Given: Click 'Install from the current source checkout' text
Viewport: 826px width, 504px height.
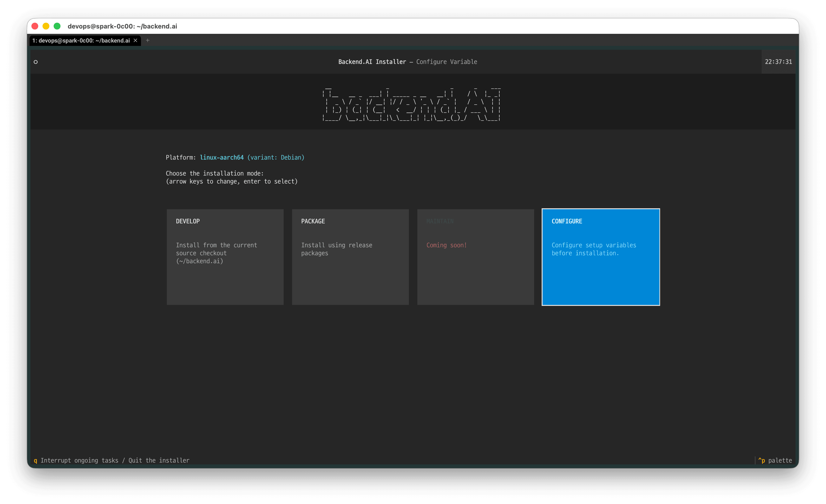Looking at the screenshot, I should [217, 253].
